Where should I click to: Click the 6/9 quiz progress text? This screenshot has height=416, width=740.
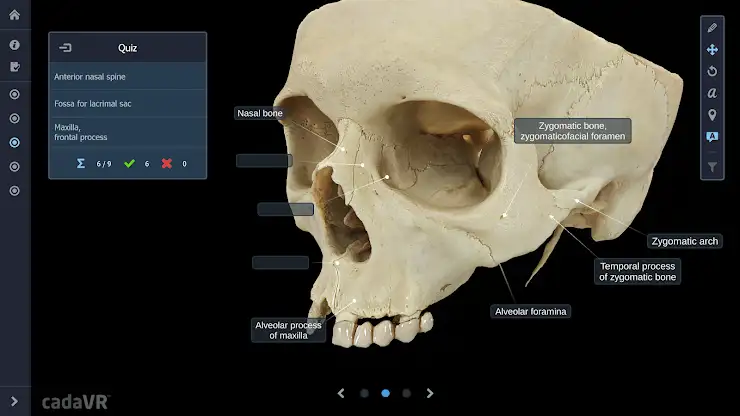pos(104,164)
